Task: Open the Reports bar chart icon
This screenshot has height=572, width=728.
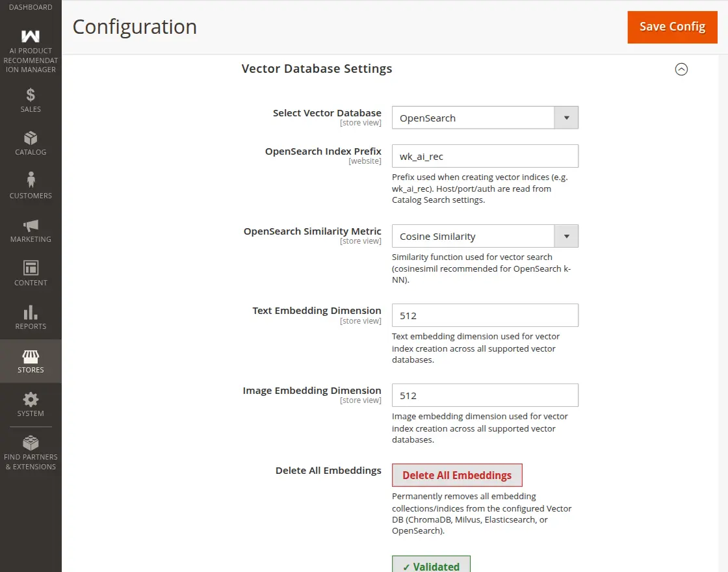Action: pyautogui.click(x=31, y=312)
